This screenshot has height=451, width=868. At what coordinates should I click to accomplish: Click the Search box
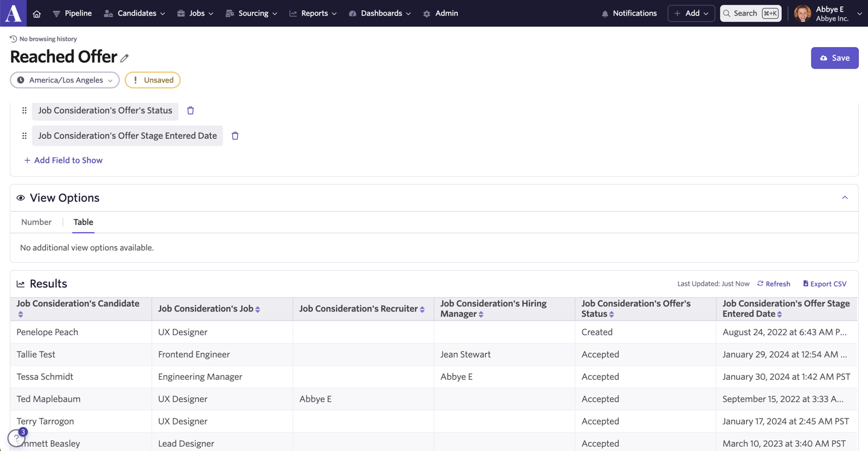[750, 13]
